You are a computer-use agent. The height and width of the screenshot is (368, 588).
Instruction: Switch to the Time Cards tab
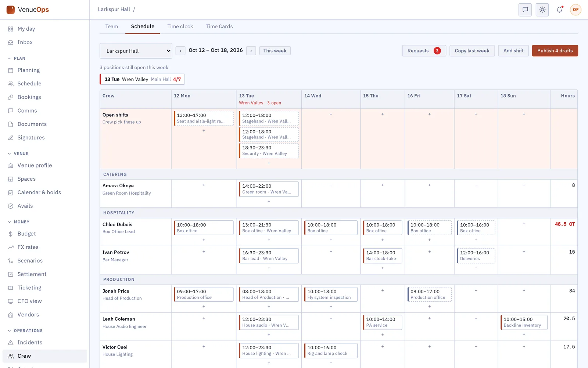pyautogui.click(x=219, y=26)
